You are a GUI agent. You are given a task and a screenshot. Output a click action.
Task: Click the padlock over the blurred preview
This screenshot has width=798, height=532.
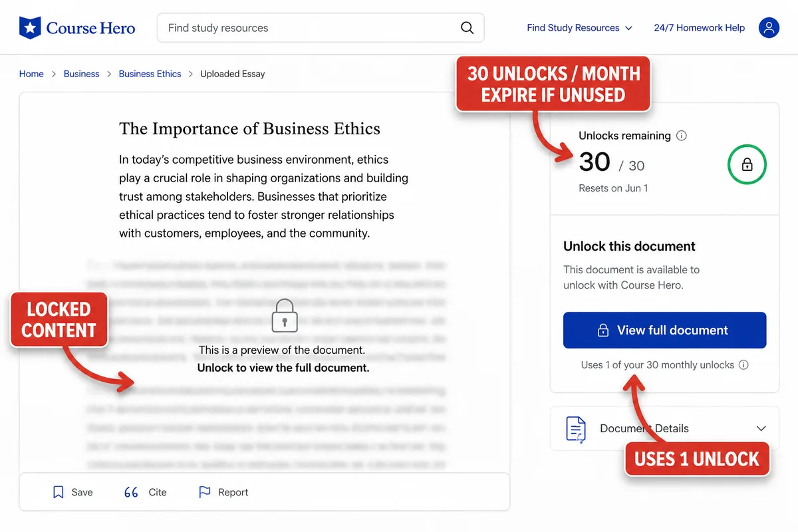point(285,315)
